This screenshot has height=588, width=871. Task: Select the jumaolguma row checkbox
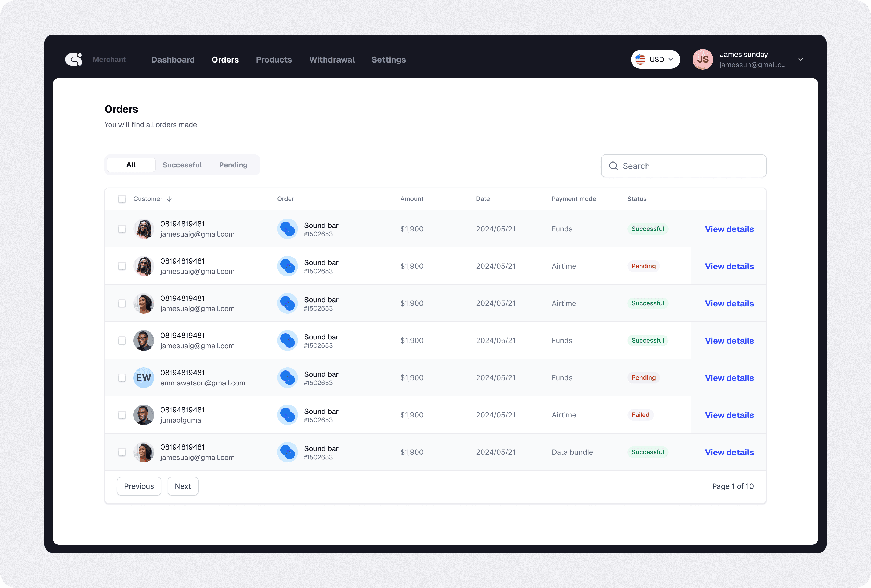point(122,415)
